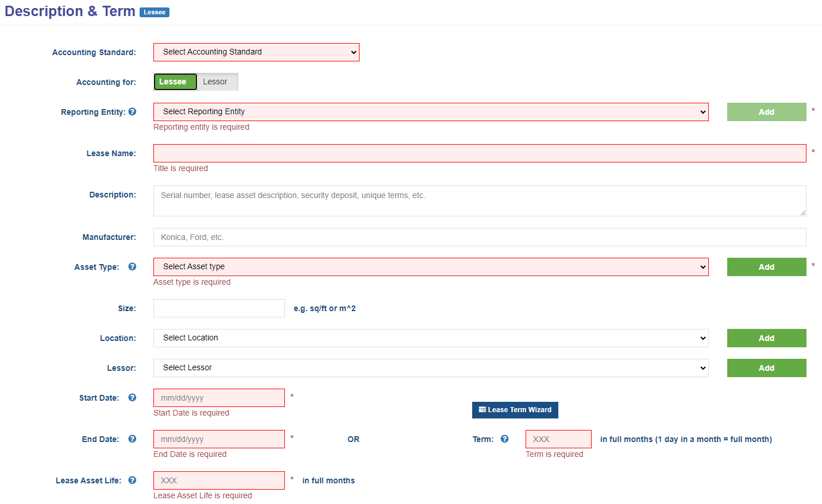The image size is (822, 504).
Task: Click Add next to Location
Action: 767,338
